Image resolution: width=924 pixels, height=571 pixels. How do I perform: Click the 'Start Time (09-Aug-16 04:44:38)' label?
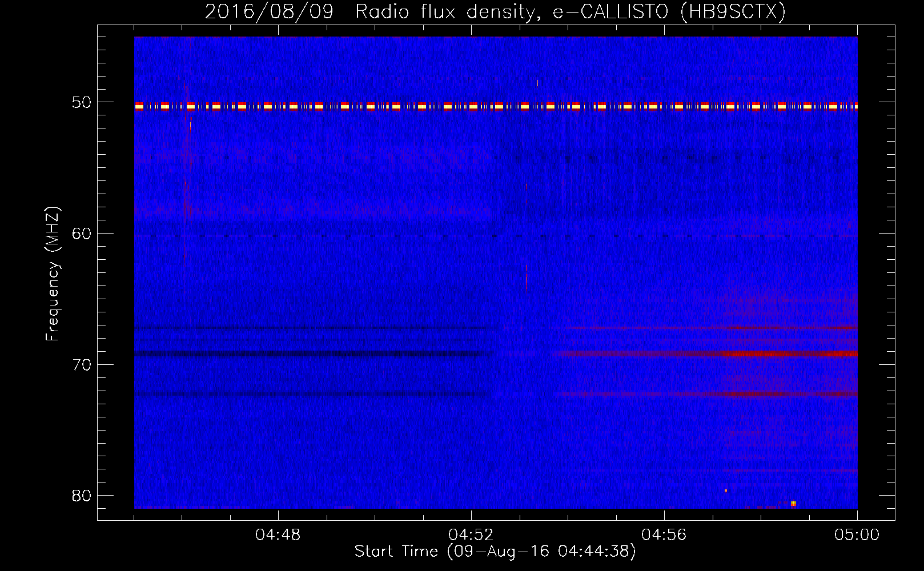tap(495, 552)
